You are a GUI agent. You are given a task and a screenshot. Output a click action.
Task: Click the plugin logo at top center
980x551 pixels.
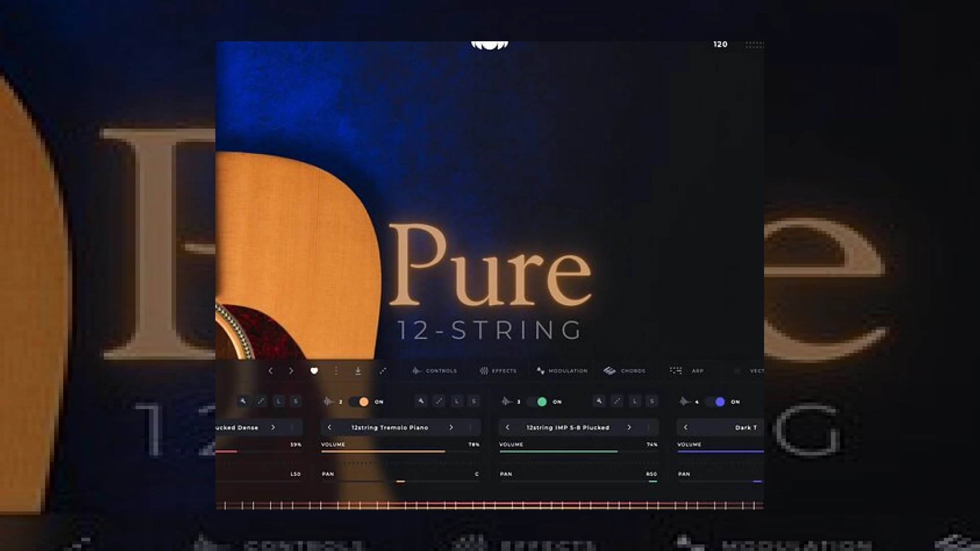[489, 45]
